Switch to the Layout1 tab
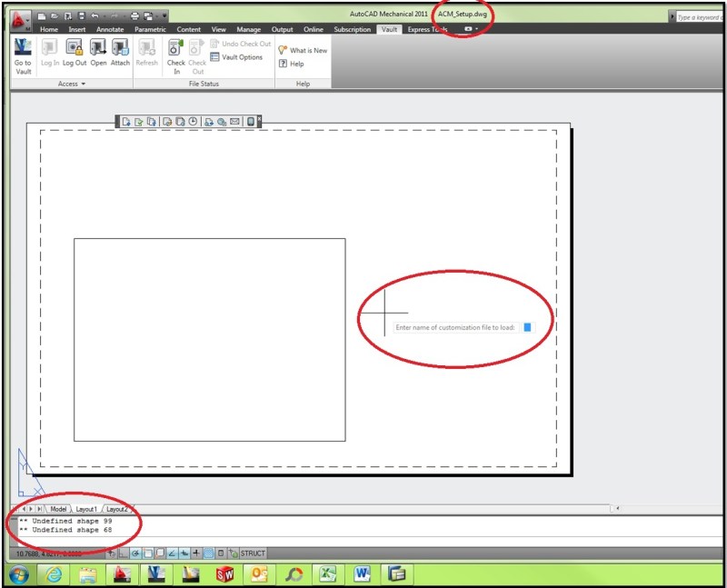 coord(86,509)
